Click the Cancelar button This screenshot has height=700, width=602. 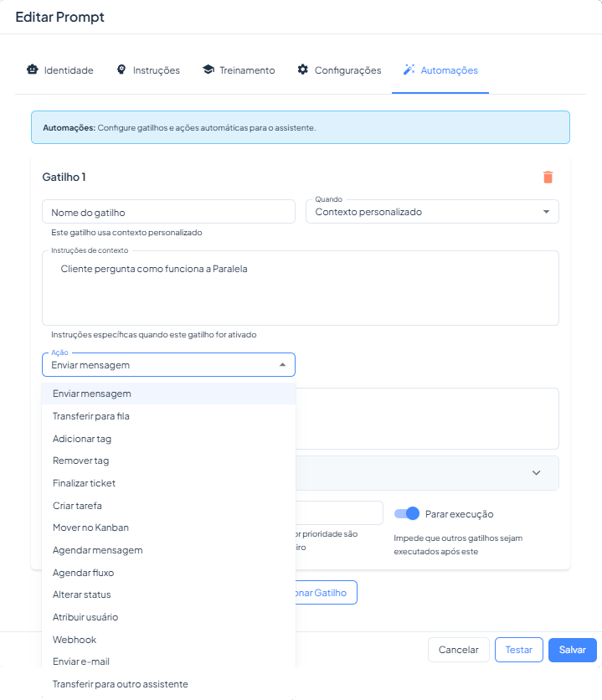point(458,650)
